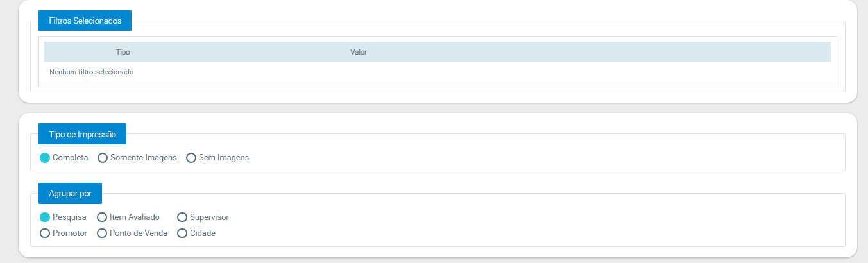Choose Supervisor grouping radio

[x=182, y=217]
